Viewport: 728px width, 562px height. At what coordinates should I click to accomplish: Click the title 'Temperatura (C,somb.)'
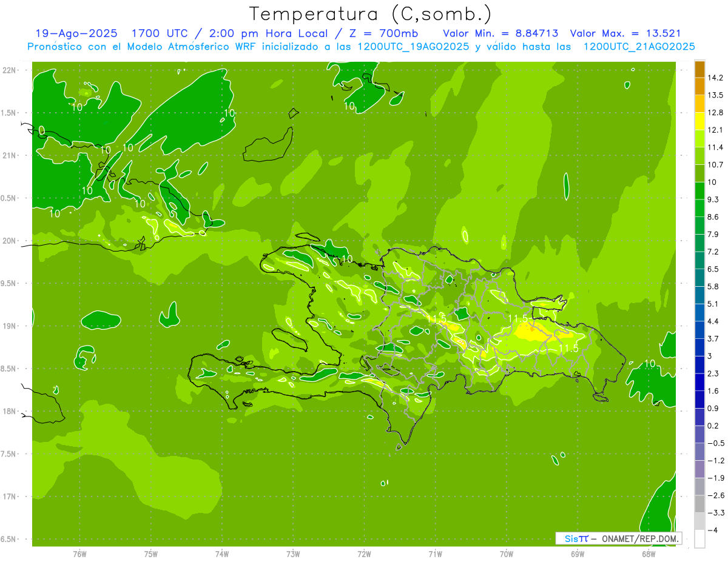pos(371,13)
